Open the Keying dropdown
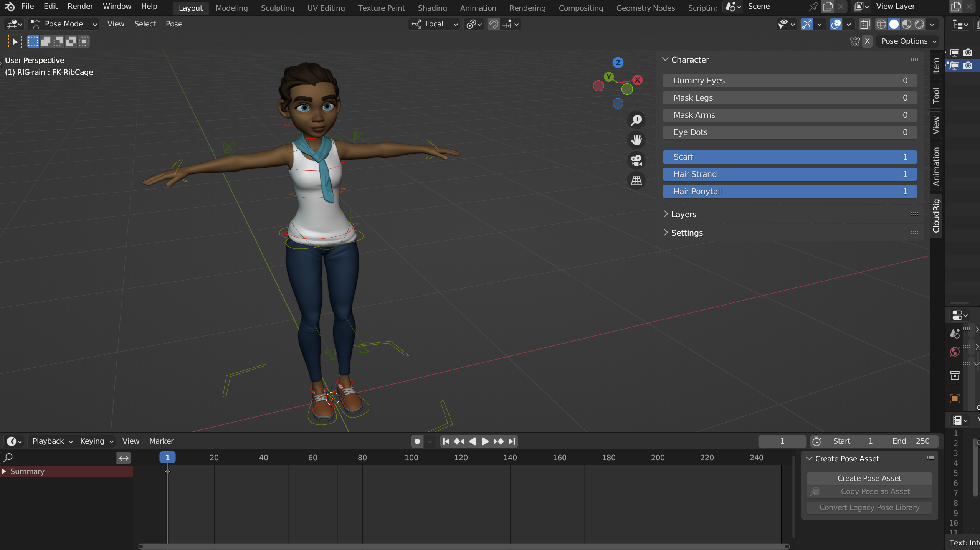 (96, 441)
